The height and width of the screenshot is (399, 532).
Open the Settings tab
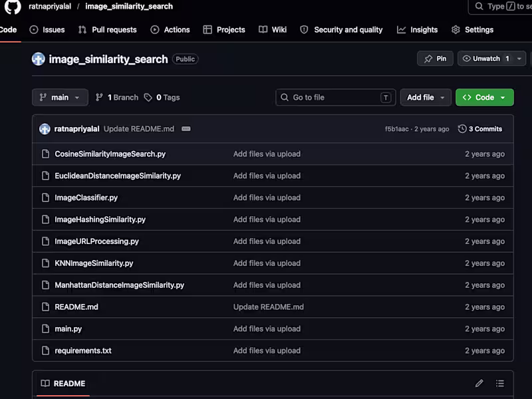point(472,30)
